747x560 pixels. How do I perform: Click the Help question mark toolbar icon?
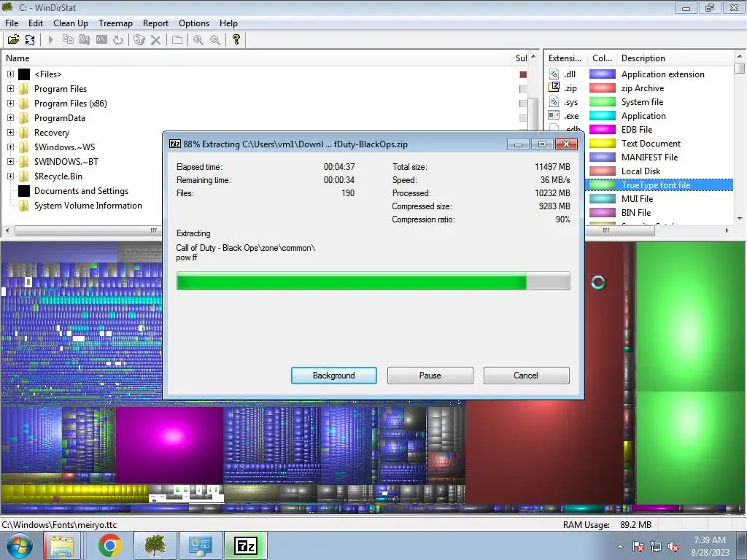pos(236,39)
